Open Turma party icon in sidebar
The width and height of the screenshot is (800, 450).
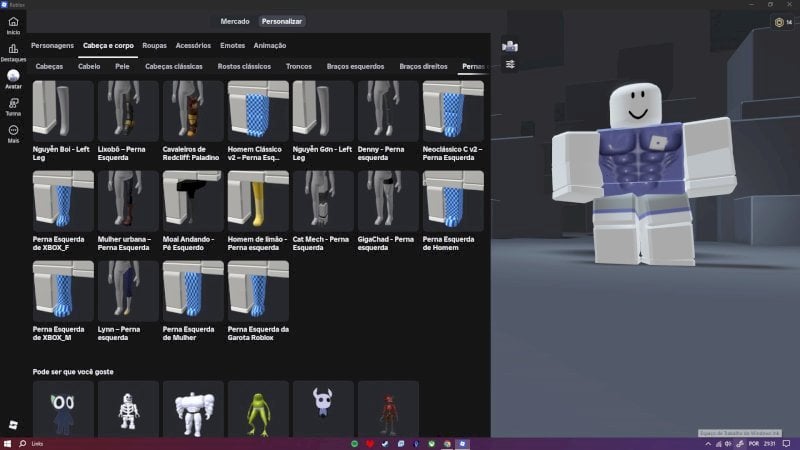pyautogui.click(x=13, y=104)
